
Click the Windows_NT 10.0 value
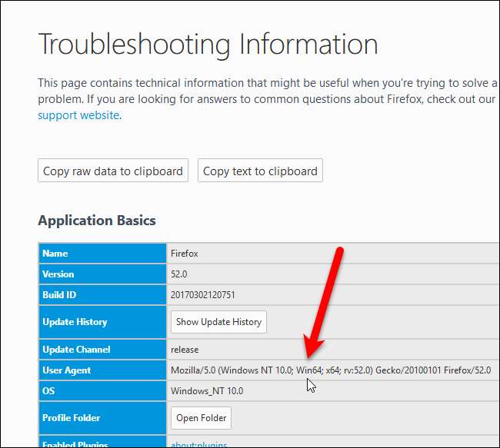coord(207,391)
